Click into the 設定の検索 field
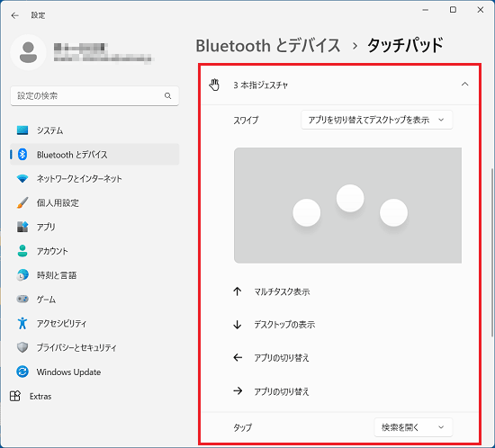This screenshot has height=448, width=495. pos(94,95)
